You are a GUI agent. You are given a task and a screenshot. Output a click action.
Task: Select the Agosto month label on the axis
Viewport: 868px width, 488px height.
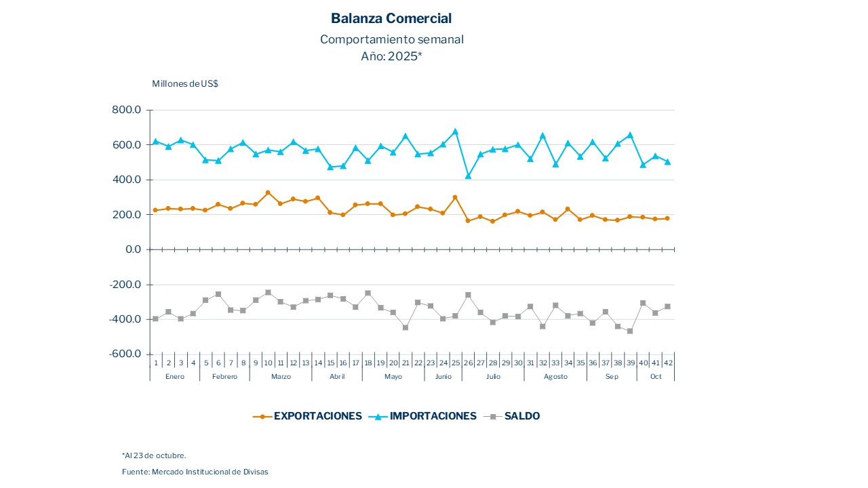555,377
